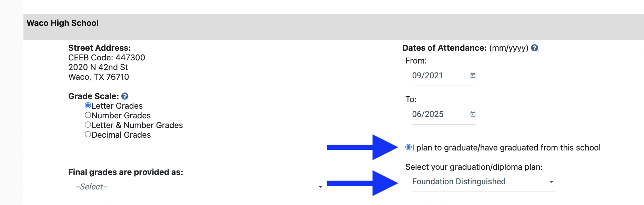Click the 'Final grades are provided as:' label

125,172
